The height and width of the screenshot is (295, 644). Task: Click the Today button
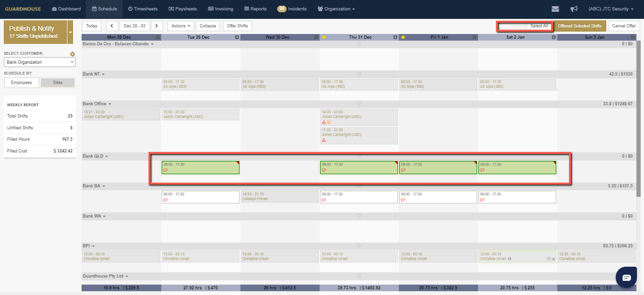tap(92, 26)
